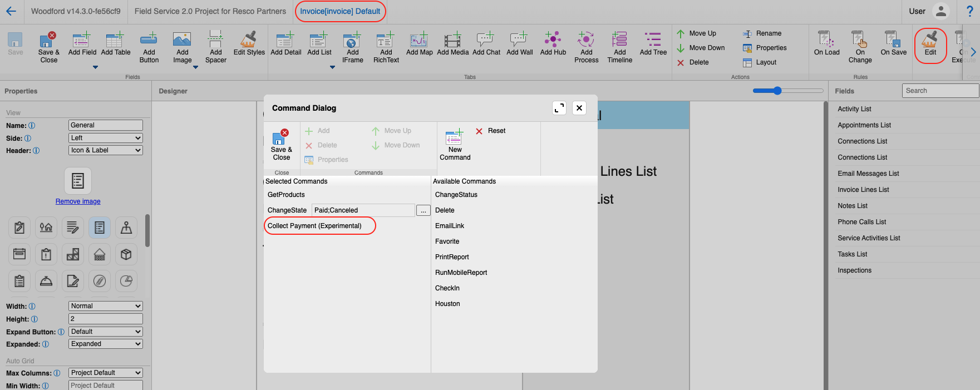This screenshot has height=390, width=980.
Task: Open Field Service 2.0 Project tab
Action: (210, 11)
